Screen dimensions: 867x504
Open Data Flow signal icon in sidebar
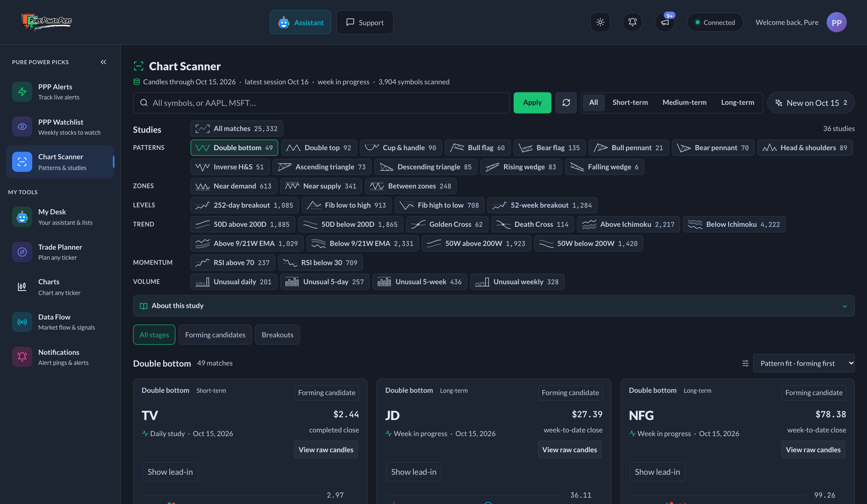22,322
